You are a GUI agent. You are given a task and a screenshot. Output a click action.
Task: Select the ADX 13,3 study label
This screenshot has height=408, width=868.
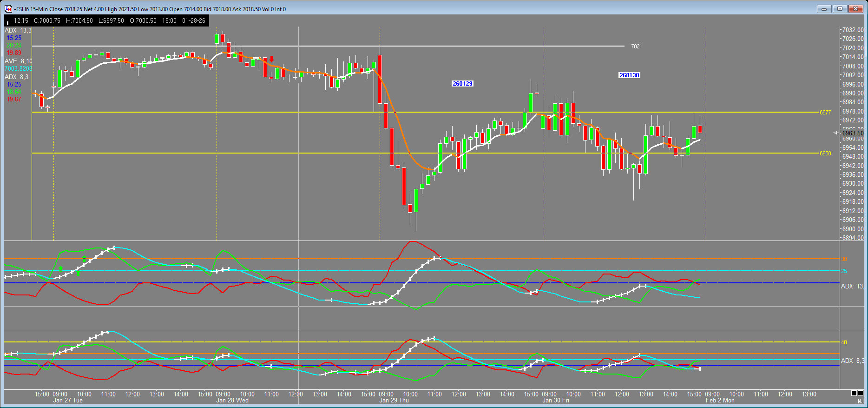pos(18,31)
